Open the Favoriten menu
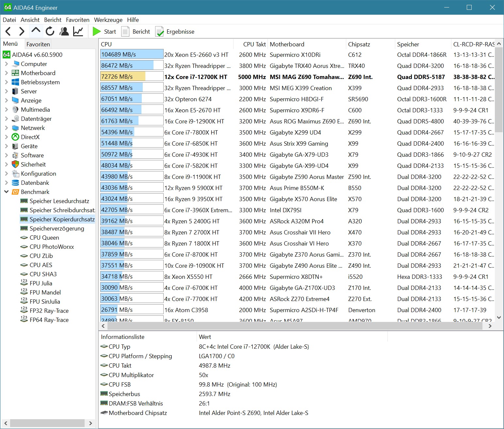The height and width of the screenshot is (429, 504). pos(78,20)
